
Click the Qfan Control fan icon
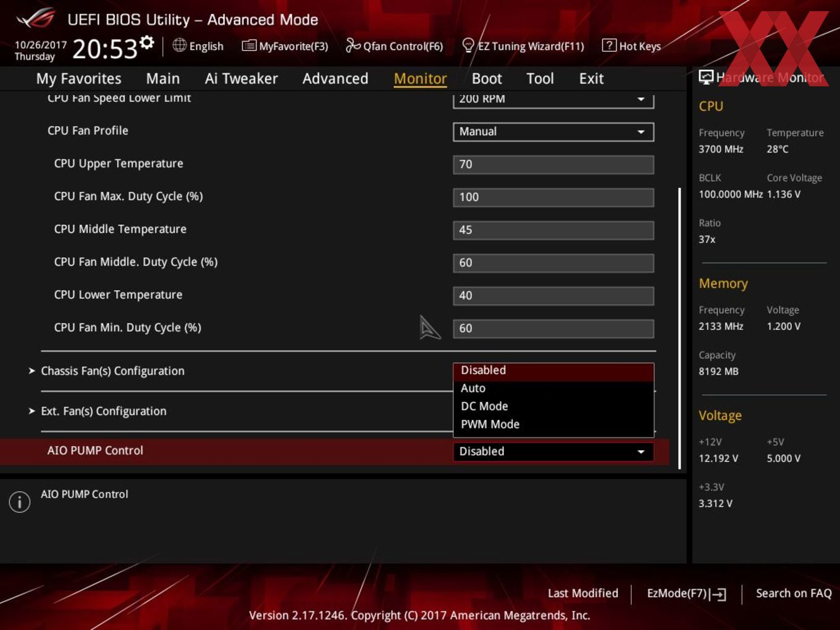[353, 45]
